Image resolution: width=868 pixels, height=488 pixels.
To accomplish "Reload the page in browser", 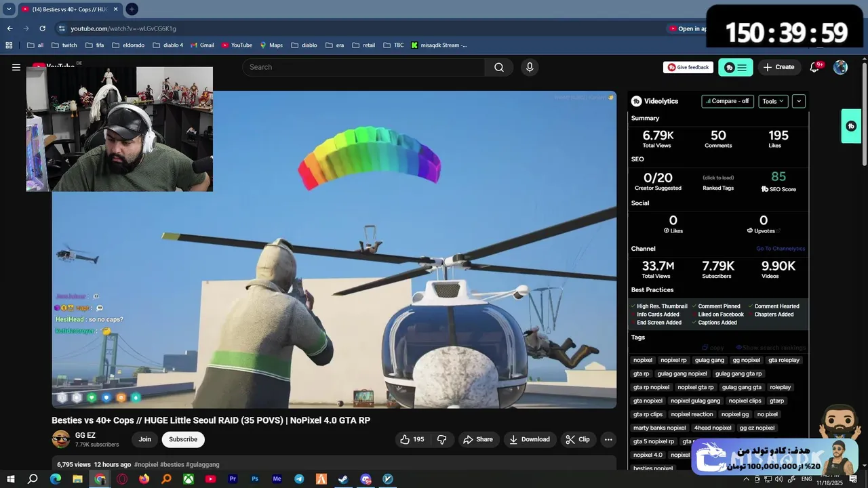I will 42,28.
